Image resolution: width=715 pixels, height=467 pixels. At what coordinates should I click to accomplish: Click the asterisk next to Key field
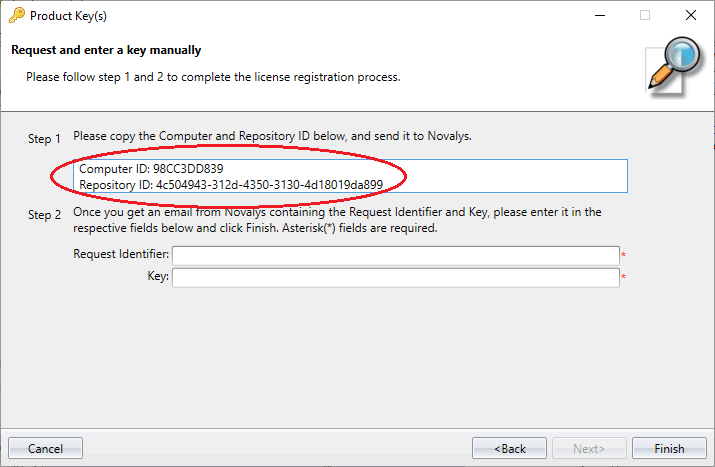623,278
